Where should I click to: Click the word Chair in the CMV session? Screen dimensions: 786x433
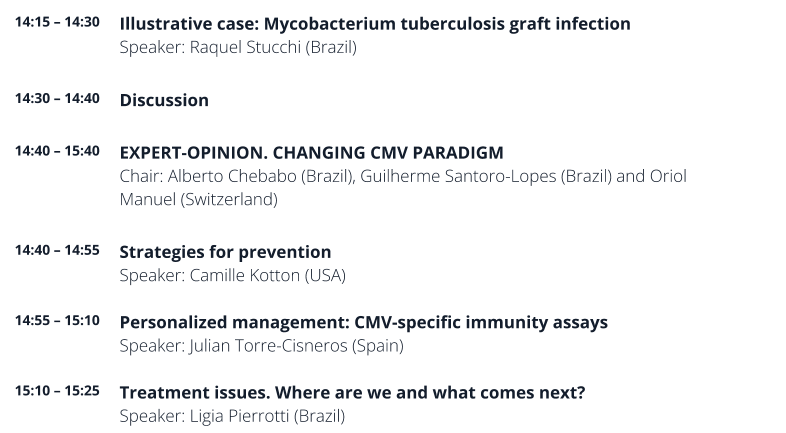tap(139, 176)
